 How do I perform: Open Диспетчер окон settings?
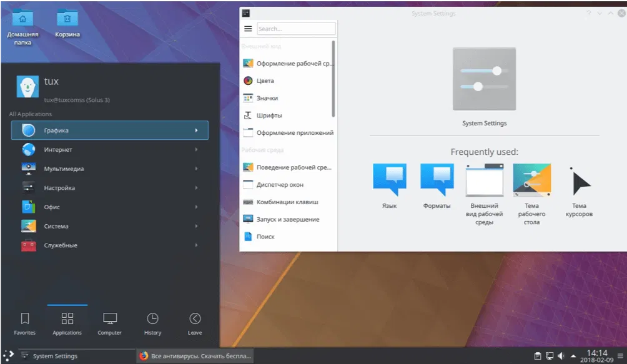click(288, 185)
